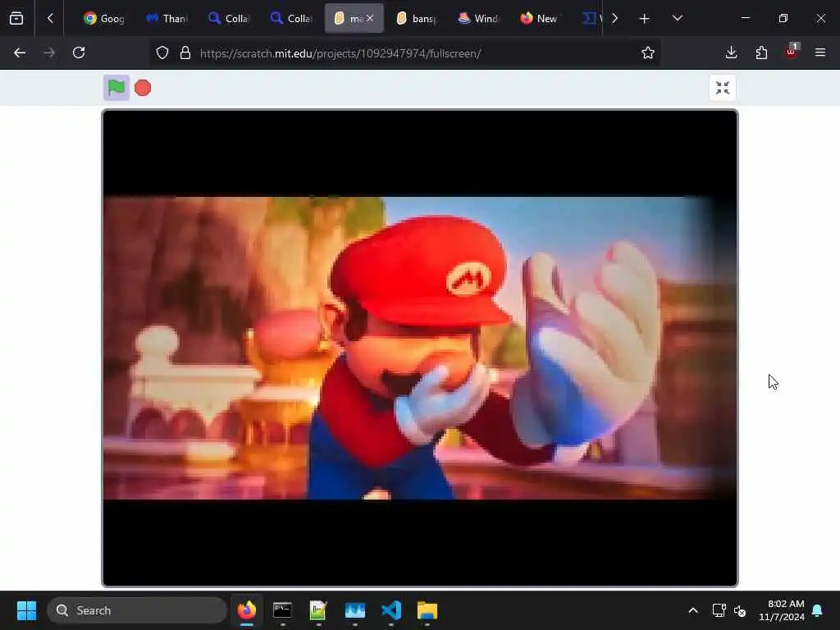List all tabs dropdown arrow
This screenshot has width=840, height=630.
pos(677,18)
